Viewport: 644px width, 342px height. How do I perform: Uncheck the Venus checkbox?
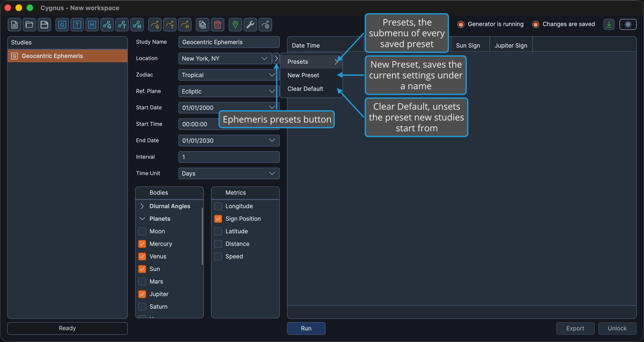click(142, 256)
